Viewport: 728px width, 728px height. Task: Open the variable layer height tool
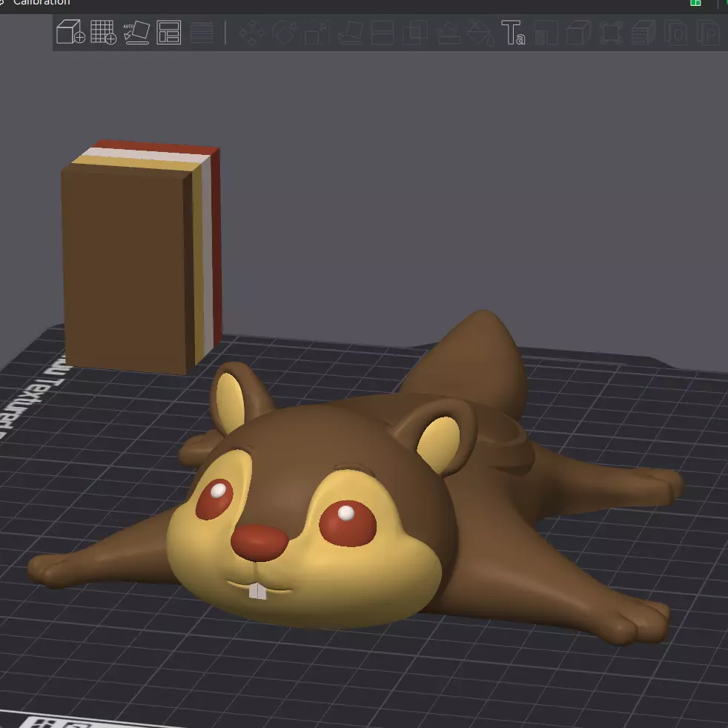(202, 33)
